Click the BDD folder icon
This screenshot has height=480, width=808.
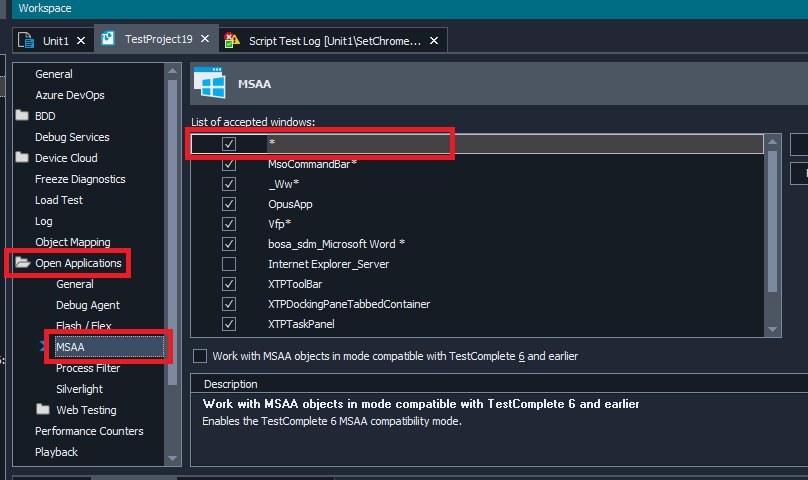[22, 115]
